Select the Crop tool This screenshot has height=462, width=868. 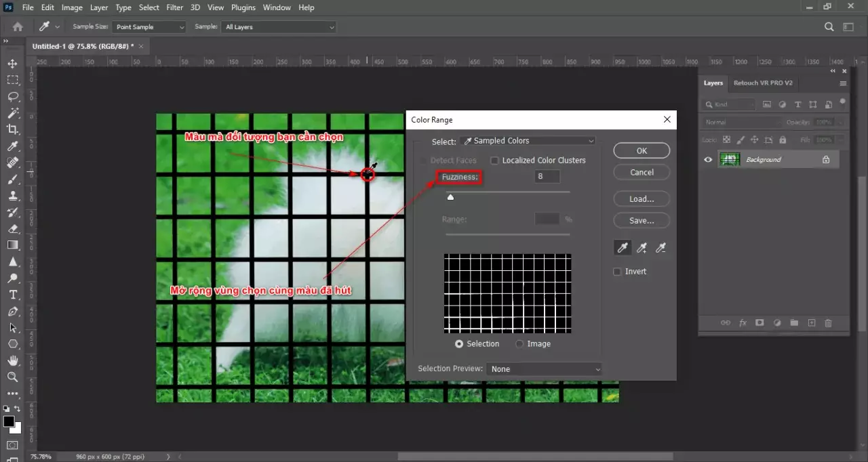pos(14,129)
